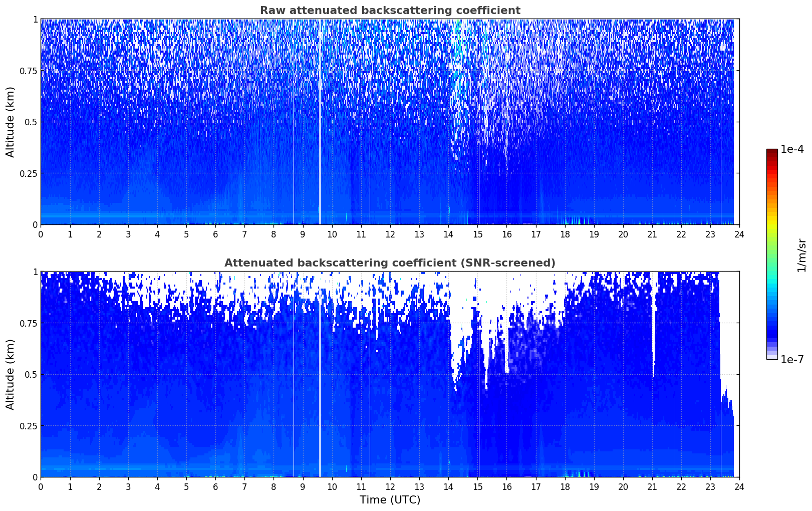The image size is (812, 511).
Task: Click the '1e-4' colorbar maximum label
Action: coord(792,149)
